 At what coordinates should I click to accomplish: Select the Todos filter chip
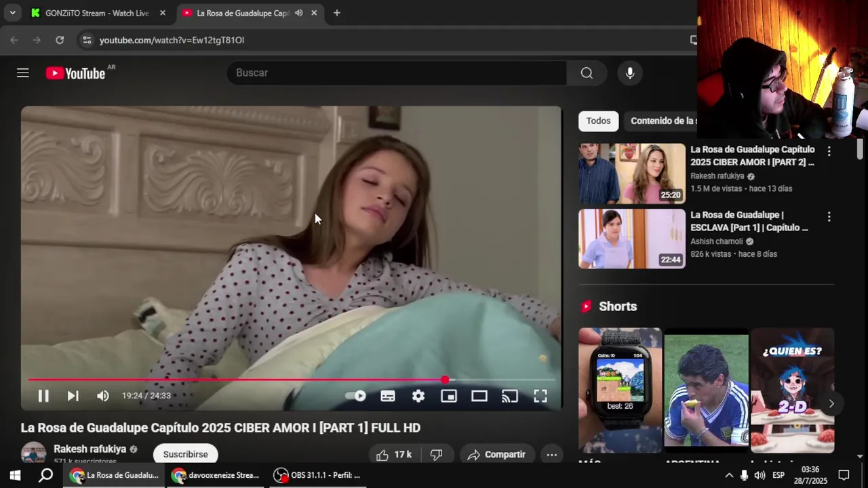(598, 121)
